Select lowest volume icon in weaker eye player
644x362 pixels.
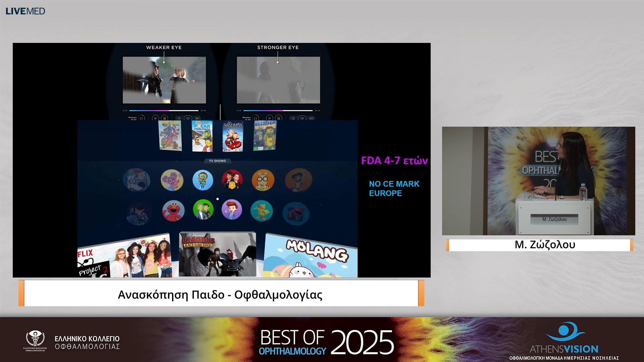click(x=179, y=118)
